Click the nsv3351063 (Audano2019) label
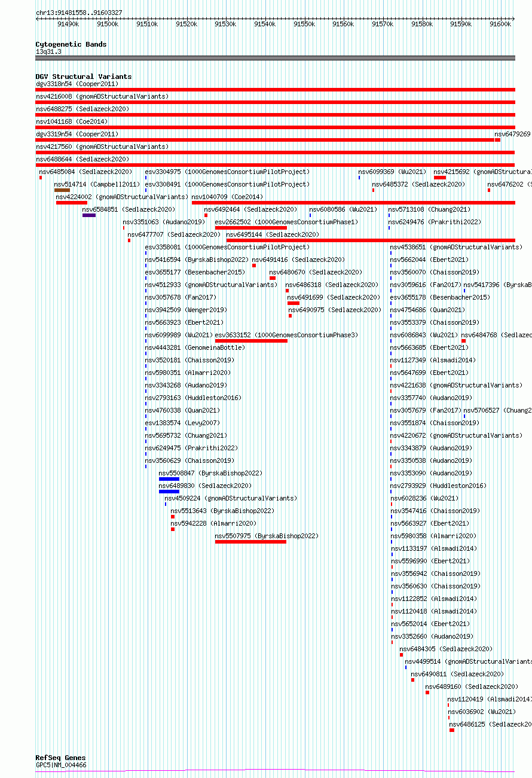Image resolution: width=532 pixels, height=778 pixels. tap(164, 222)
